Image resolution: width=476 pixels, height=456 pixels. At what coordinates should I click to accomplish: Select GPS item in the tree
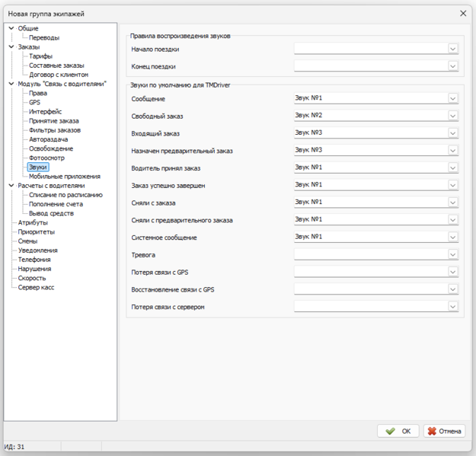pos(34,103)
